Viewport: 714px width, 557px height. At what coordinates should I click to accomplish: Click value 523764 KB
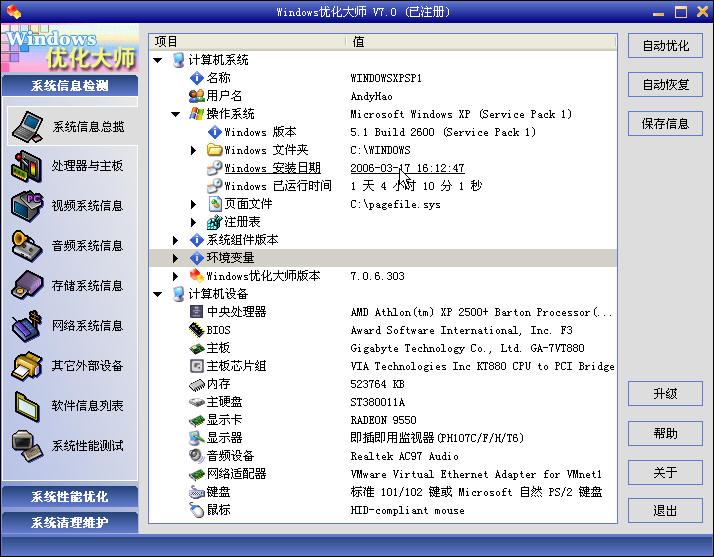(377, 384)
